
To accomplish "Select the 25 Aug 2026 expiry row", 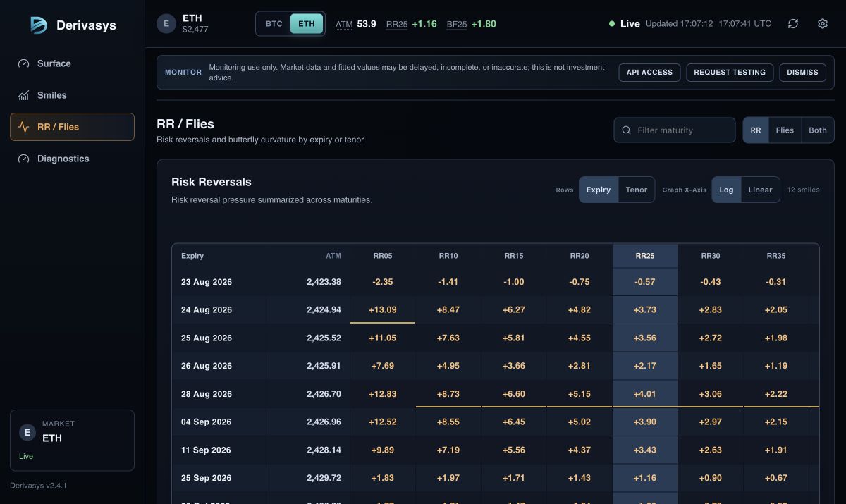I will tap(496, 338).
